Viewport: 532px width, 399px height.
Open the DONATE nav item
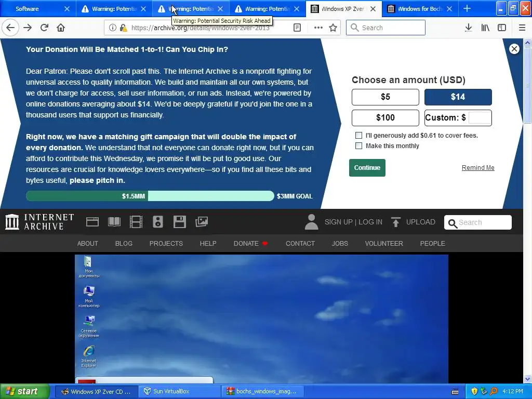tap(251, 244)
